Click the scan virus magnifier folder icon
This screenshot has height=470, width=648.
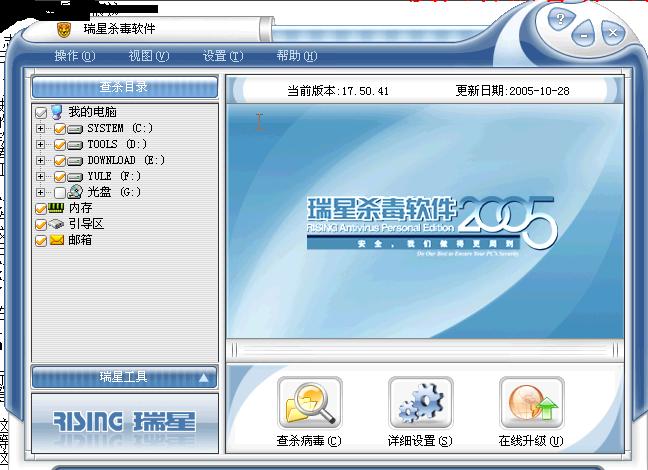click(310, 403)
